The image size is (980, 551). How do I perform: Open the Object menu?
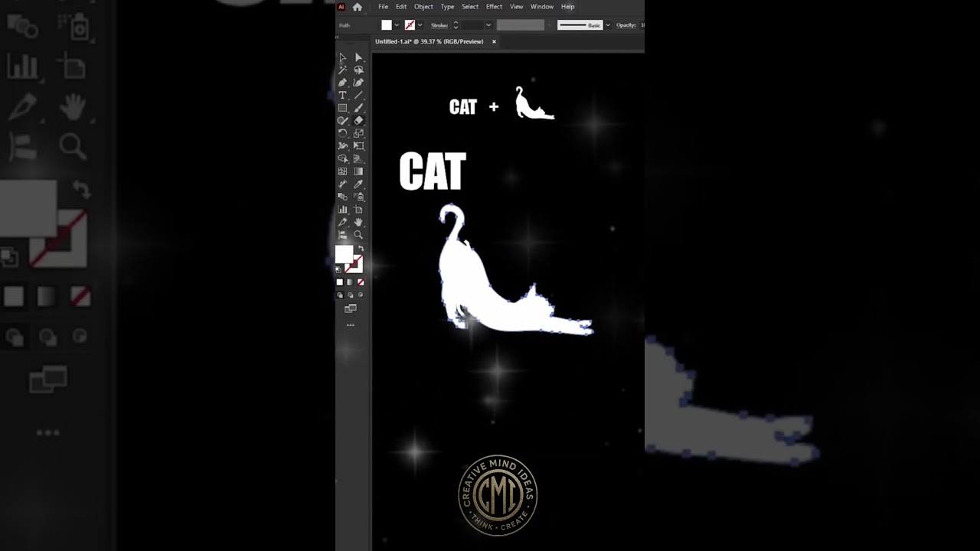click(423, 7)
